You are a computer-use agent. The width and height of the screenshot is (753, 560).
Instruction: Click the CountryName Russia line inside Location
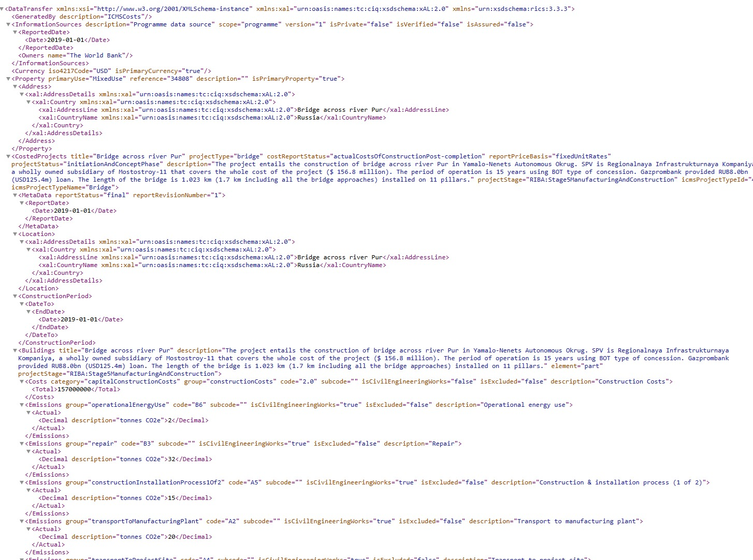[x=212, y=265]
